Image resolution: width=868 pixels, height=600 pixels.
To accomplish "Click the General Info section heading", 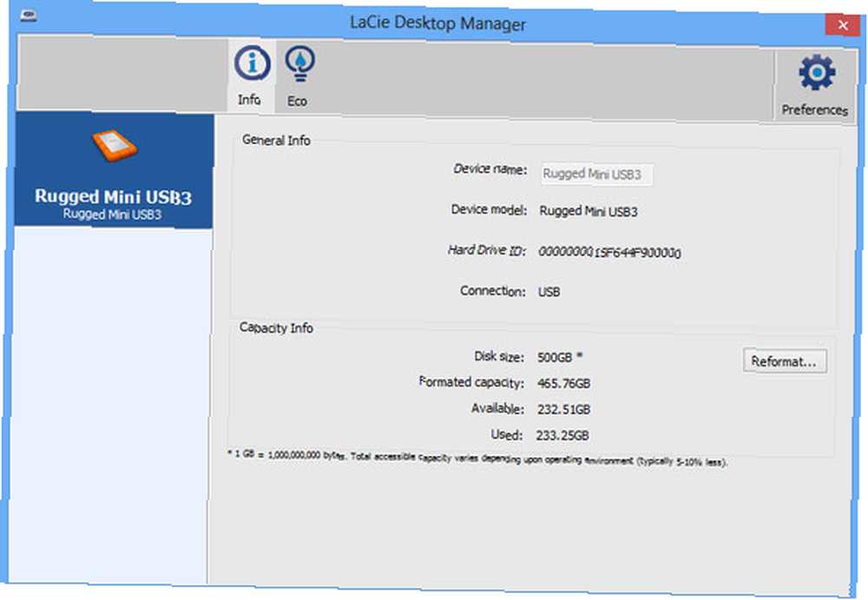I will [x=276, y=140].
